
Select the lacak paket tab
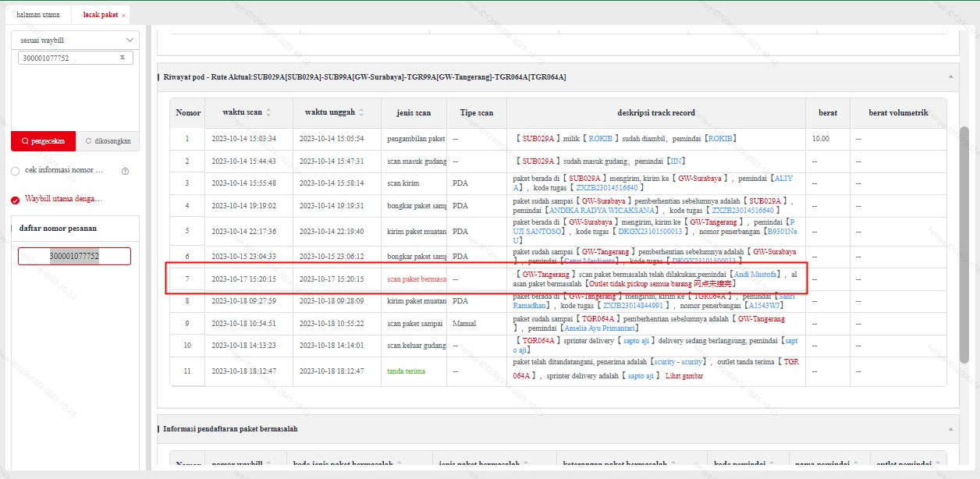(100, 15)
